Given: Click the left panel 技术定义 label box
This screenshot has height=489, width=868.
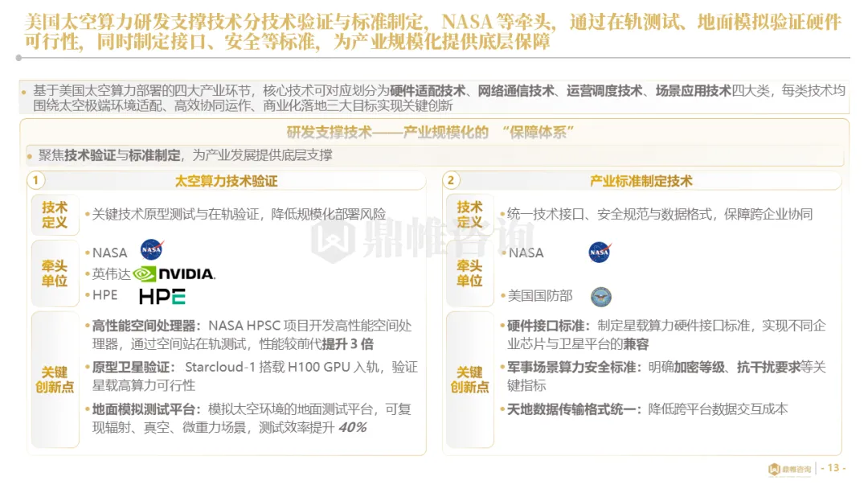Looking at the screenshot, I should click(55, 215).
